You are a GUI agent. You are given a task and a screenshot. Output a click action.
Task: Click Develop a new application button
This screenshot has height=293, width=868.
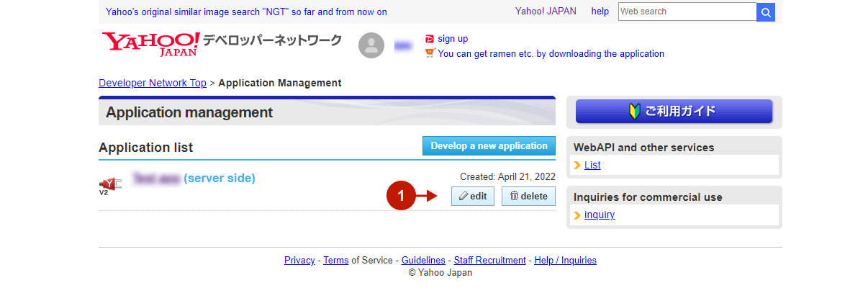[x=489, y=145]
